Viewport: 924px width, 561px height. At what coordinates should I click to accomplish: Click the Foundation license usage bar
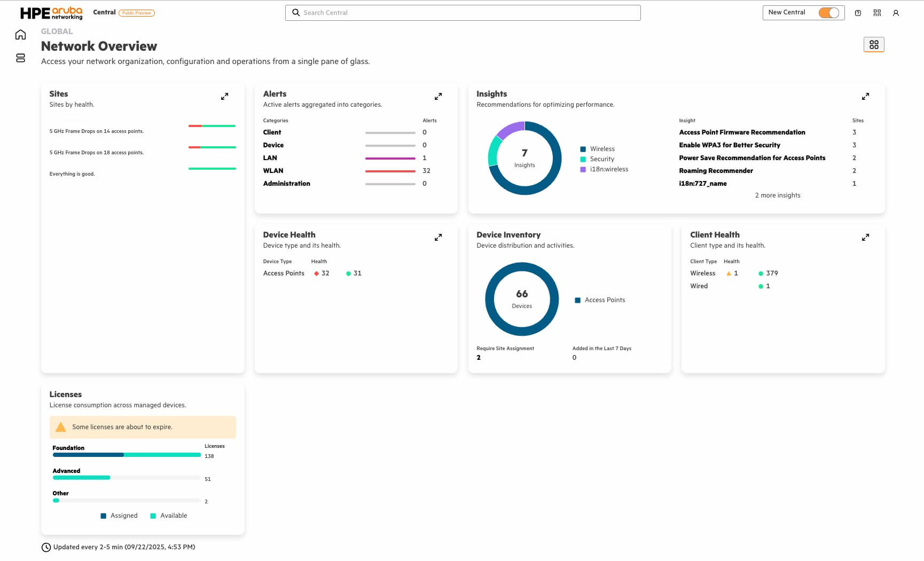point(127,455)
